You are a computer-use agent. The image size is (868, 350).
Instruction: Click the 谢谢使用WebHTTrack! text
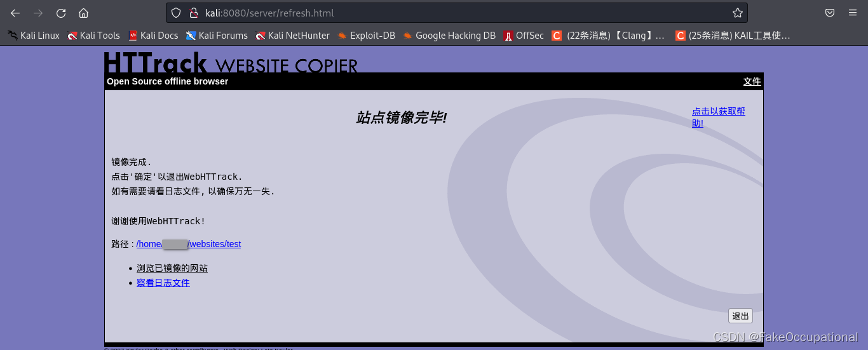158,221
